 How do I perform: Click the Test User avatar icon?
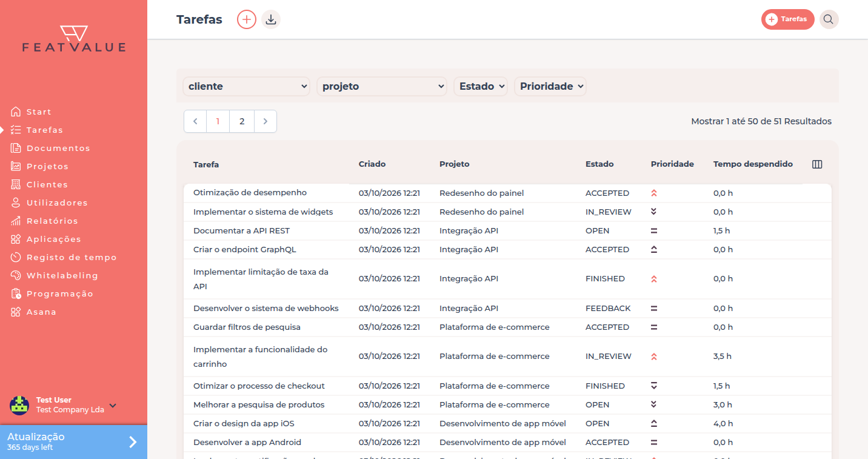[19, 405]
